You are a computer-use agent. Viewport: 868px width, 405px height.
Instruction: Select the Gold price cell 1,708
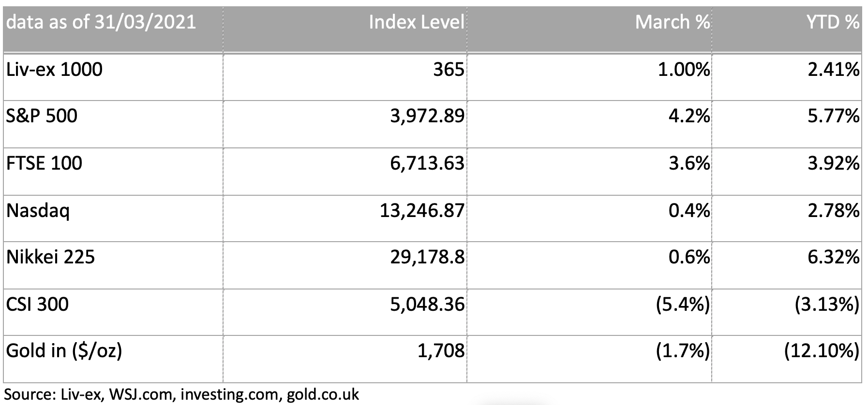(441, 351)
